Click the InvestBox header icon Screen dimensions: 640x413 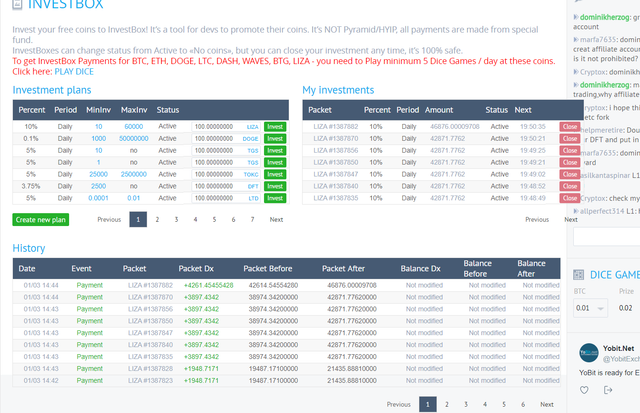17,4
